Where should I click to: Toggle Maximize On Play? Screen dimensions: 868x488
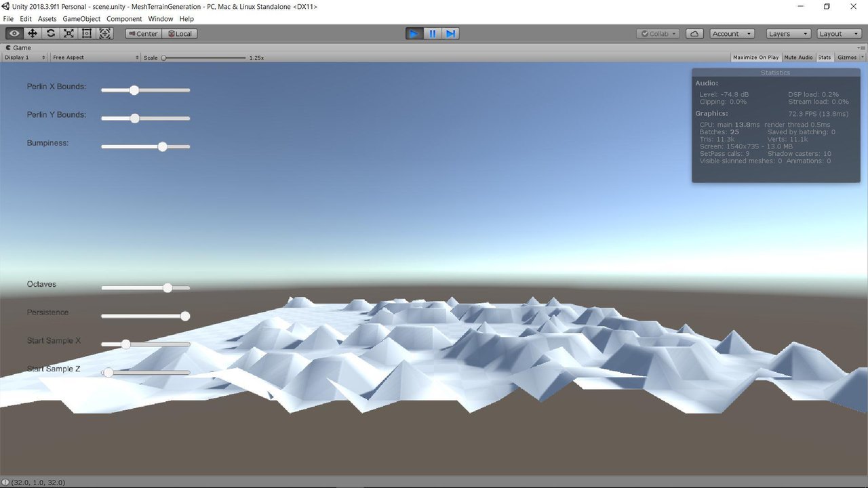coord(755,57)
